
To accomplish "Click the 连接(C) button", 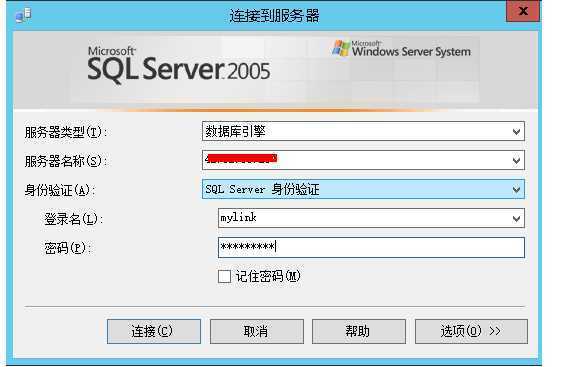I will click(x=154, y=331).
